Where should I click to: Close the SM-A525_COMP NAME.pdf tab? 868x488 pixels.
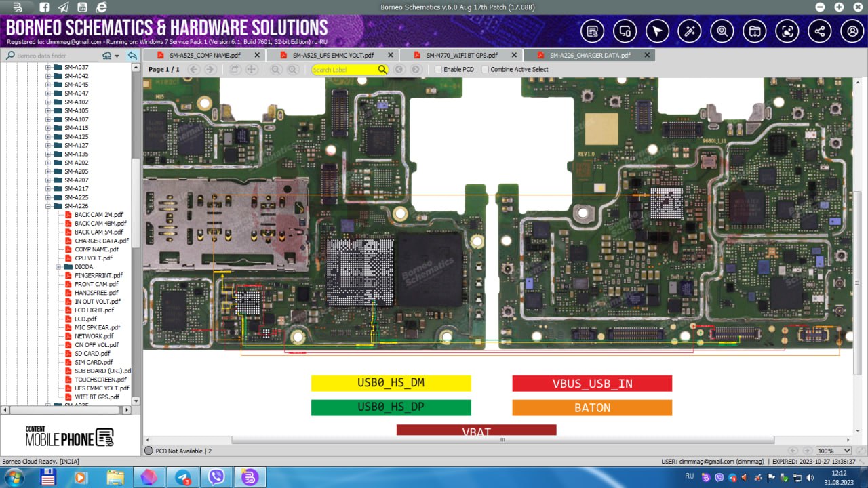click(x=257, y=55)
